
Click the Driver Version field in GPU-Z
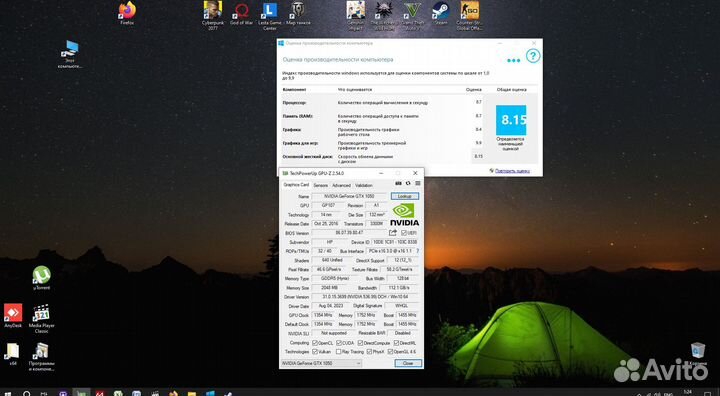(x=365, y=297)
